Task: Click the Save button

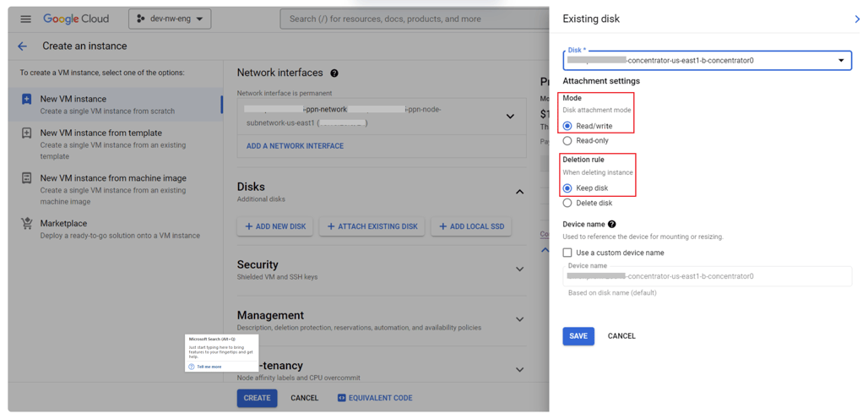Action: click(x=578, y=336)
